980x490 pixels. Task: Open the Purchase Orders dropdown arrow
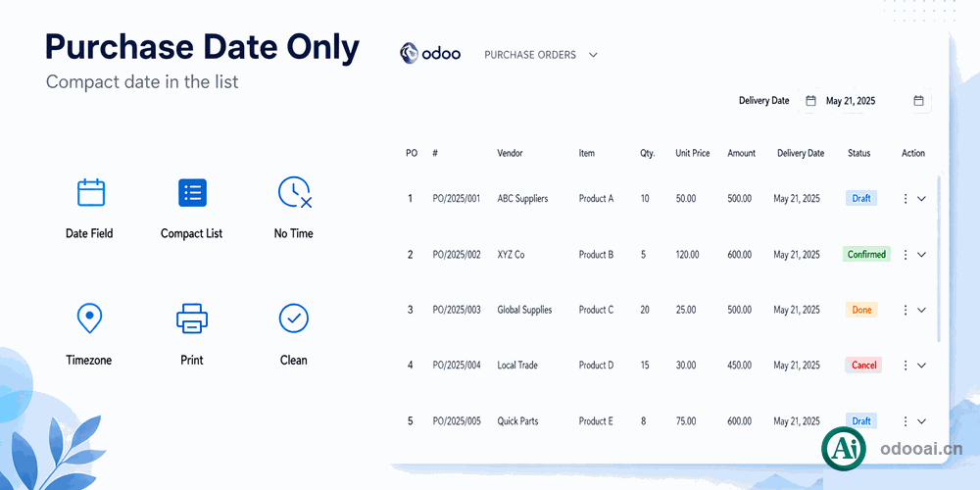593,55
